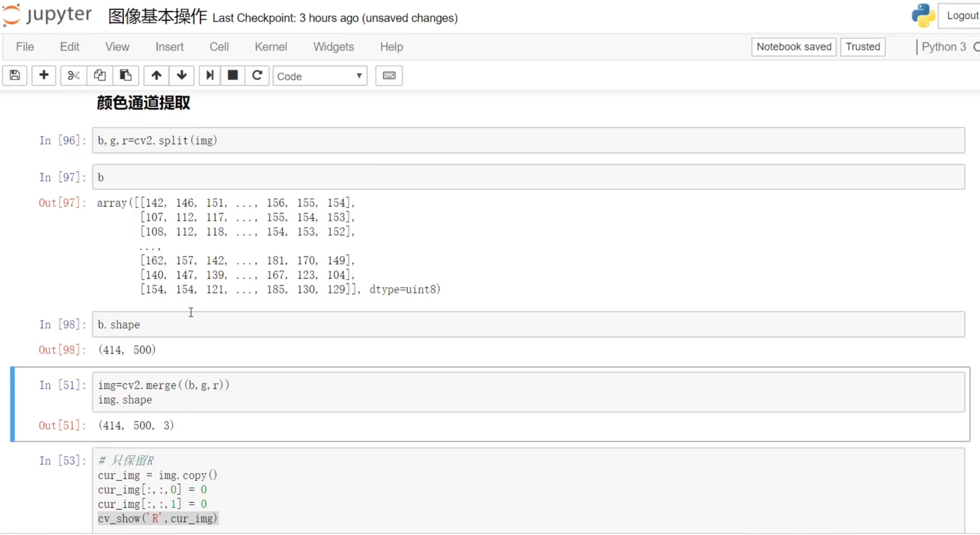This screenshot has width=980, height=535.
Task: Cut selected cells with scissors icon
Action: [74, 75]
